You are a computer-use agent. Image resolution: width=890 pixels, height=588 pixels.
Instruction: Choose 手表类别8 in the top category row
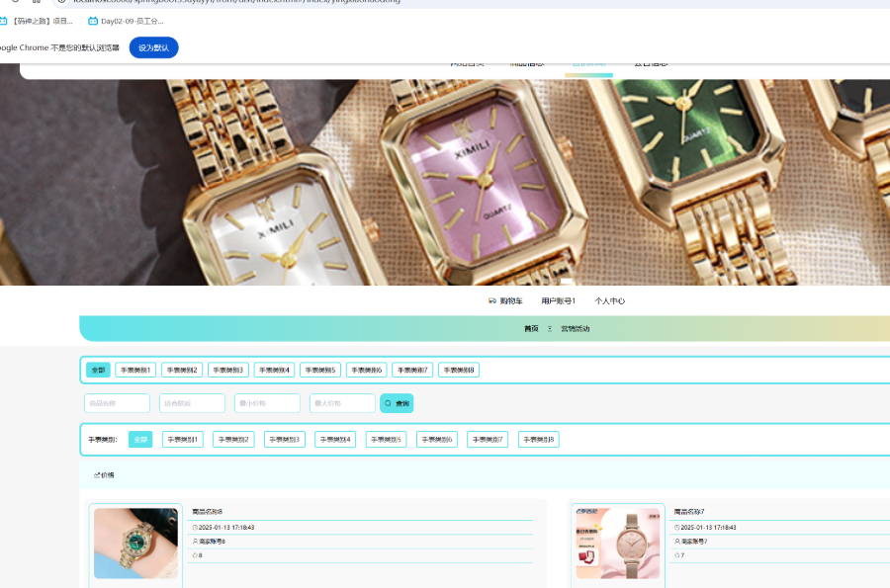coord(459,370)
